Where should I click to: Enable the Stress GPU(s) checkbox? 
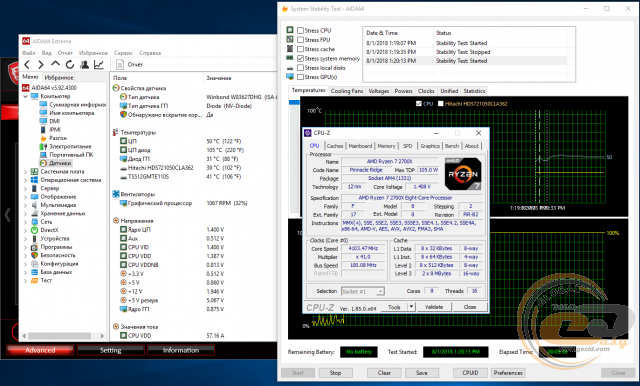[300, 77]
